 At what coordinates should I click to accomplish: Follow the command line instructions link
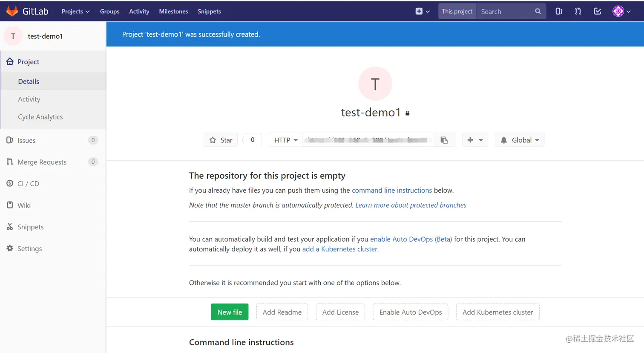point(392,190)
